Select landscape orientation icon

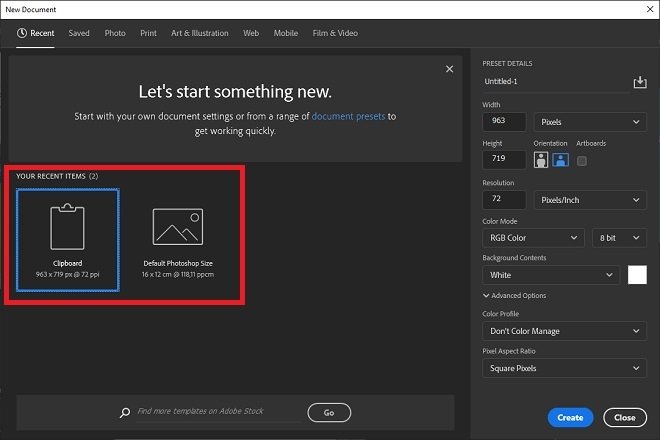click(560, 160)
